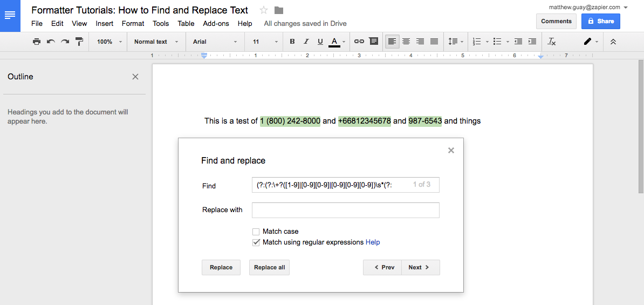This screenshot has width=644, height=305.
Task: Click the Replace all button
Action: coord(269,267)
